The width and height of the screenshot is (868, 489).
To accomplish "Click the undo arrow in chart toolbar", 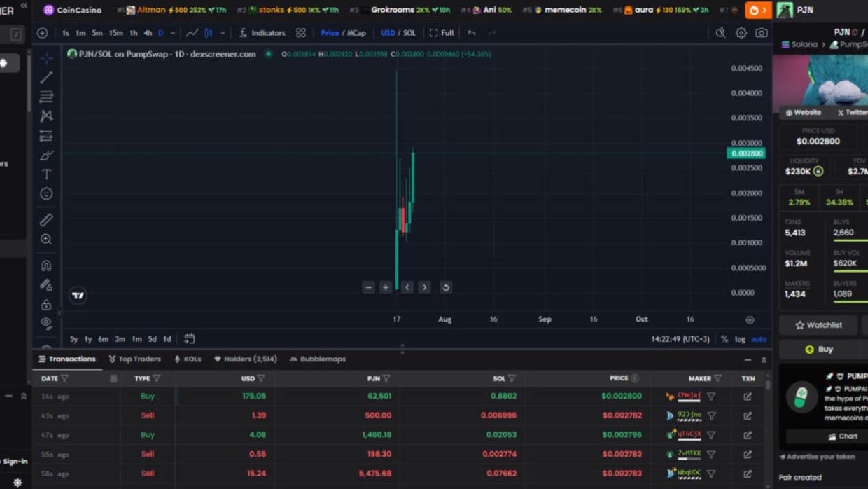I will [472, 33].
